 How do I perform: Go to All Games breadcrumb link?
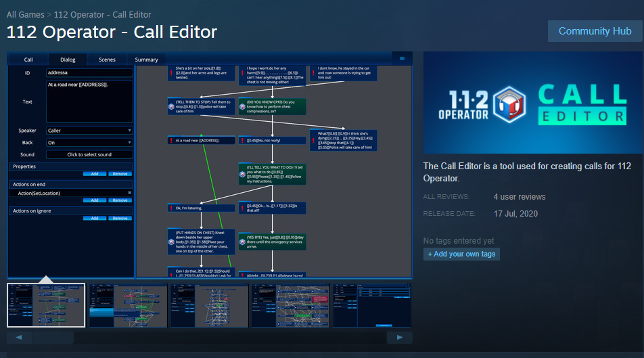(26, 15)
